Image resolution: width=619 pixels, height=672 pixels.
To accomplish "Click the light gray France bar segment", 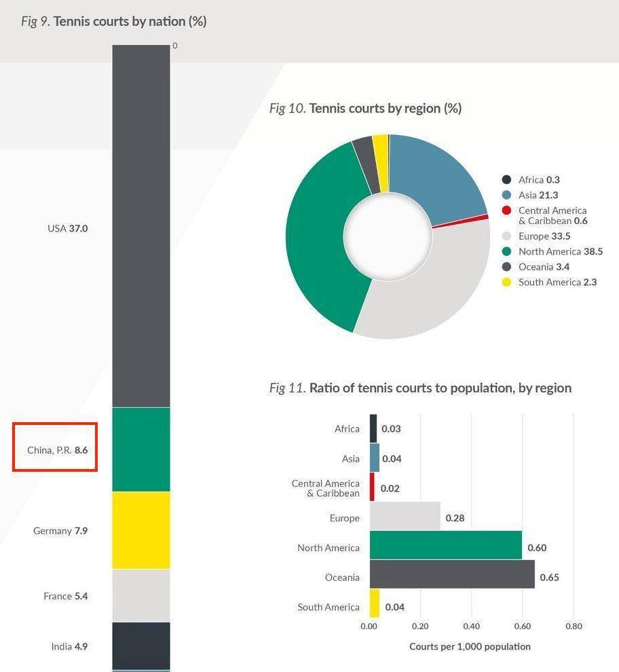I will coord(141,596).
